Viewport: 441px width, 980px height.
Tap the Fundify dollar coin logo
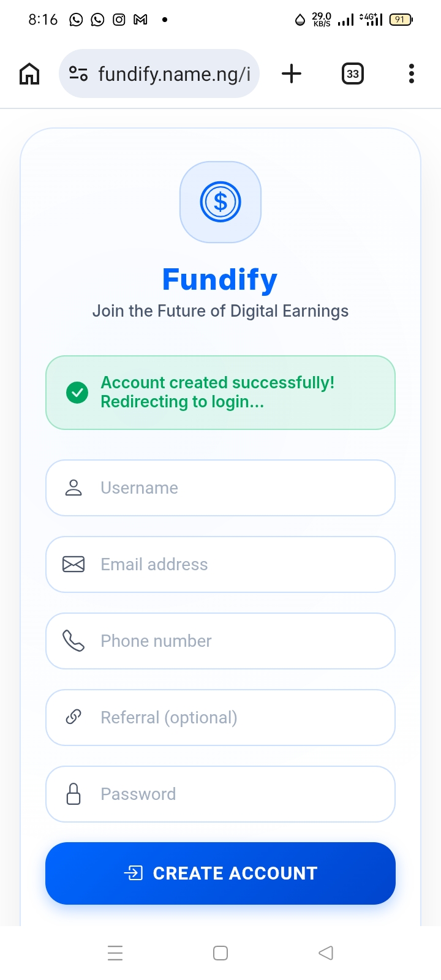[x=221, y=202]
